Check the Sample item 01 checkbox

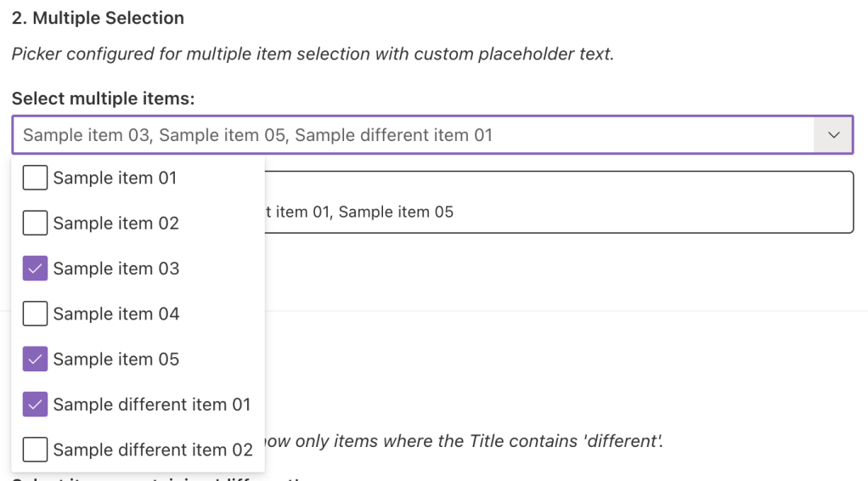35,178
